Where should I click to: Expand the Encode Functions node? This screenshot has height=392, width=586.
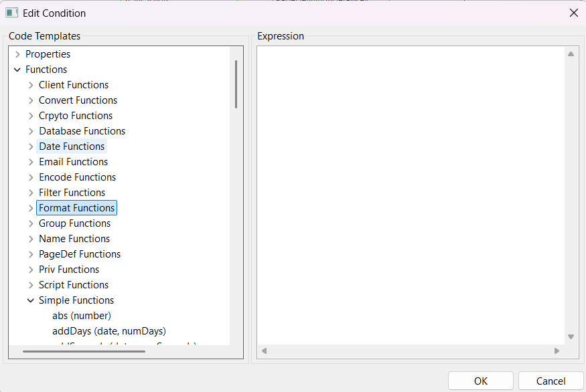(31, 177)
